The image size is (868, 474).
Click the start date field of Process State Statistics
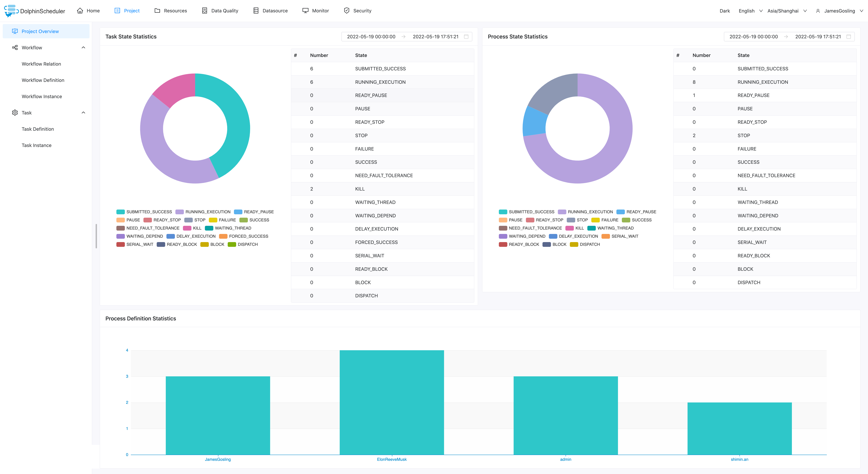753,37
